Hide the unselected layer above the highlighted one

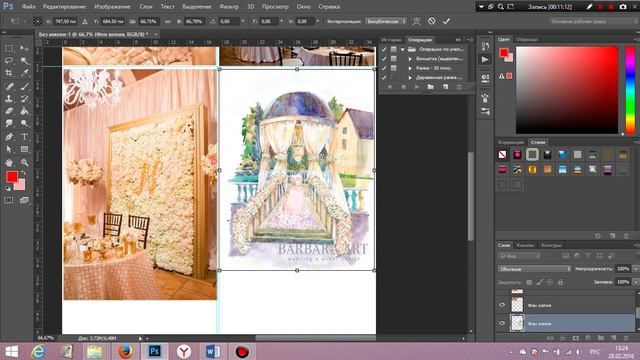coord(502,305)
